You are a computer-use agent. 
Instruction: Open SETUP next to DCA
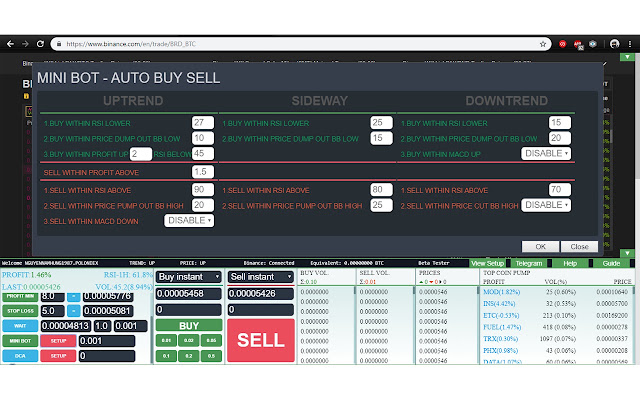point(58,356)
